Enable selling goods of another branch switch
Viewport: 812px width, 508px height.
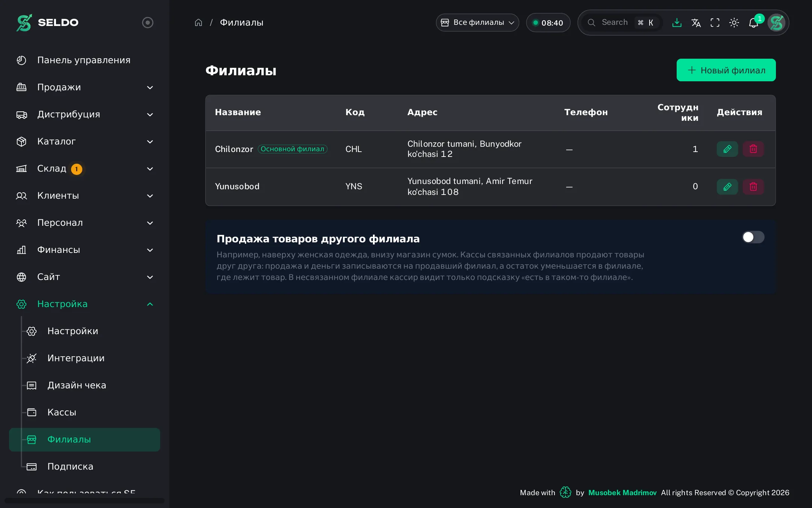pyautogui.click(x=753, y=237)
